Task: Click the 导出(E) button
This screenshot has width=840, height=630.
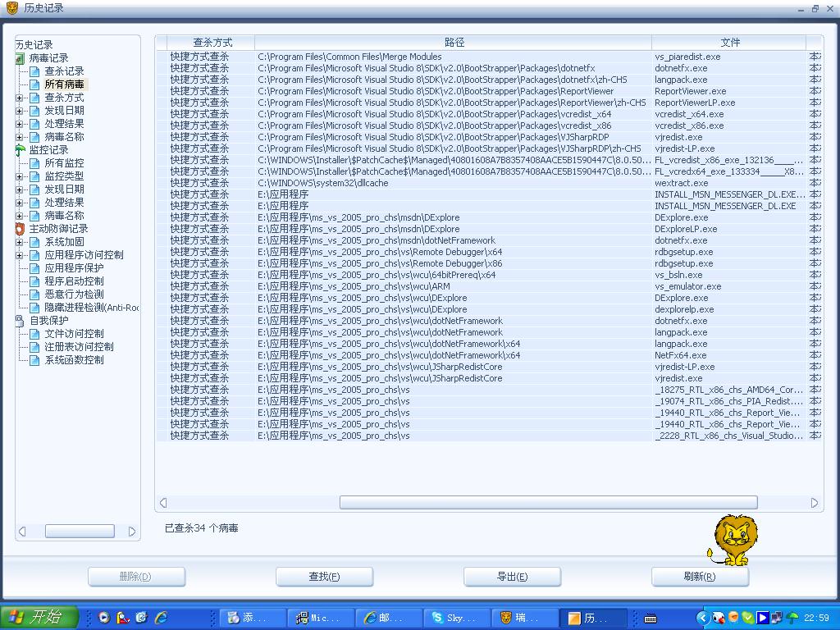Action: click(513, 577)
